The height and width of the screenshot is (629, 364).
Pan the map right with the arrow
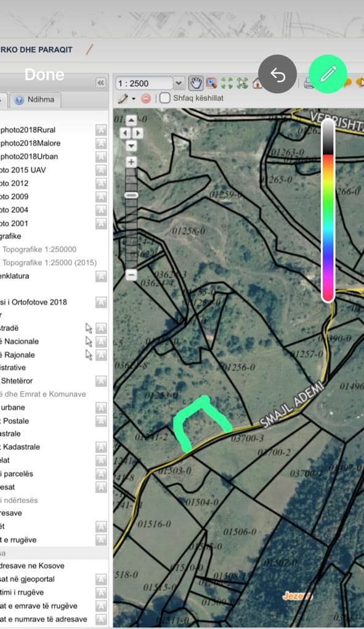point(138,133)
